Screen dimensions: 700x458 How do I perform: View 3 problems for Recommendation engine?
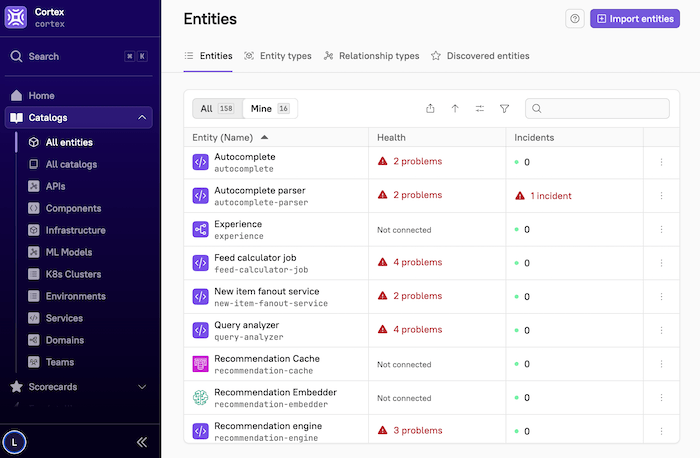point(410,430)
